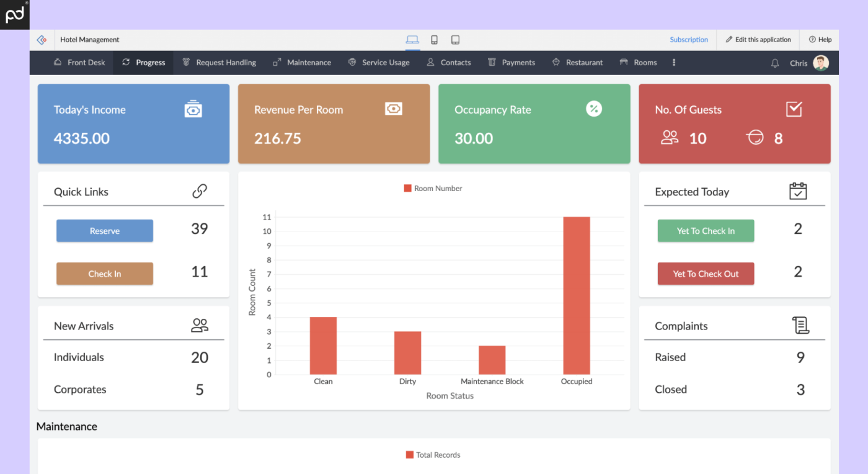The height and width of the screenshot is (474, 868).
Task: Select the tablet preview icon
Action: pos(456,39)
